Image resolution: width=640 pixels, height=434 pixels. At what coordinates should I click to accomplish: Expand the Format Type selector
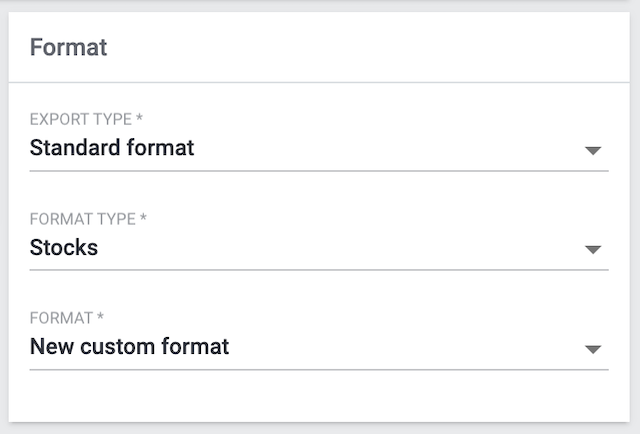[318, 248]
